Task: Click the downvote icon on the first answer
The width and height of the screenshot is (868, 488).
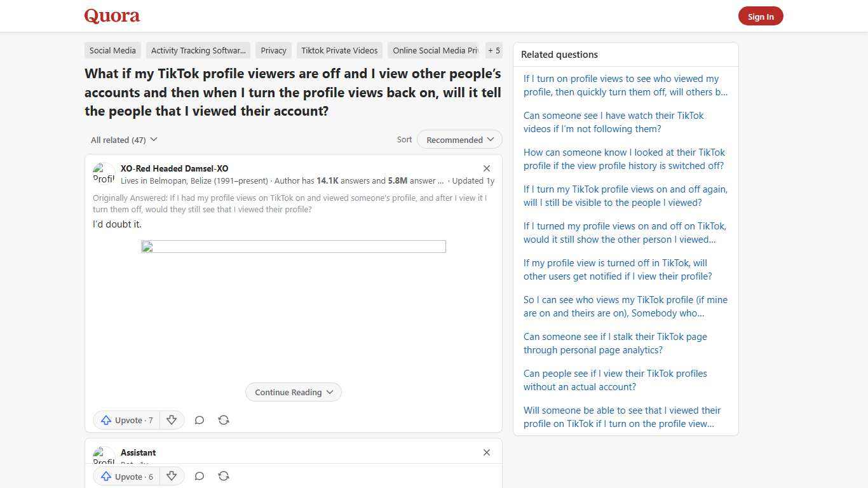Action: 172,420
